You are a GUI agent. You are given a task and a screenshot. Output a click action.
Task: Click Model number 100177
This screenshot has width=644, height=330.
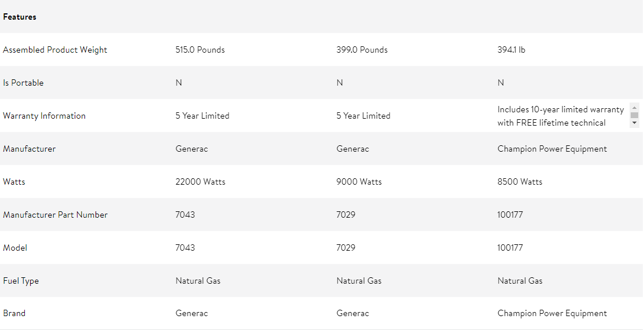[x=510, y=247]
